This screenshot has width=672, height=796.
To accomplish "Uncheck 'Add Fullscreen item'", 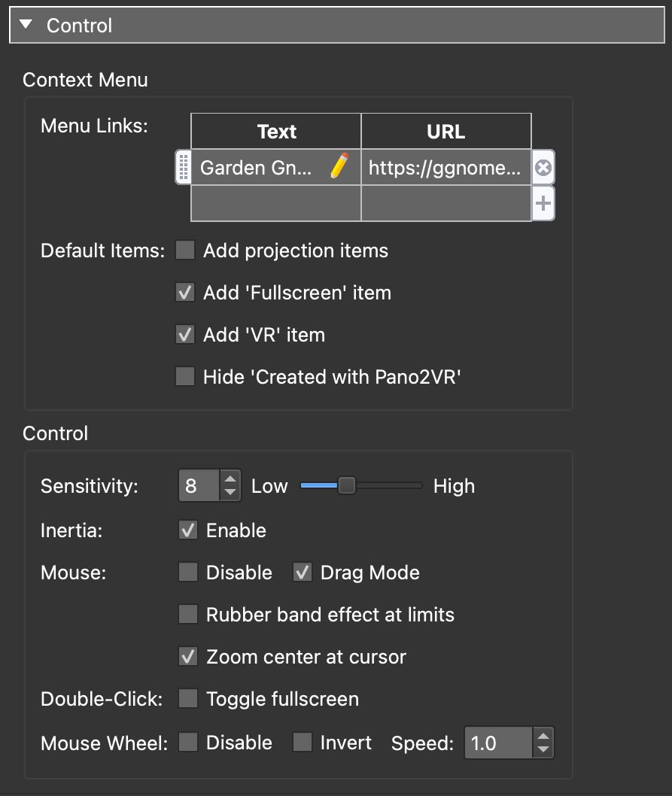I will 184,292.
